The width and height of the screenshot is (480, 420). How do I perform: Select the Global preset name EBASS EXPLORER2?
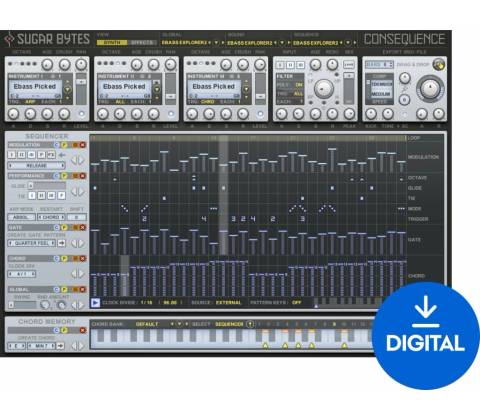tap(184, 43)
